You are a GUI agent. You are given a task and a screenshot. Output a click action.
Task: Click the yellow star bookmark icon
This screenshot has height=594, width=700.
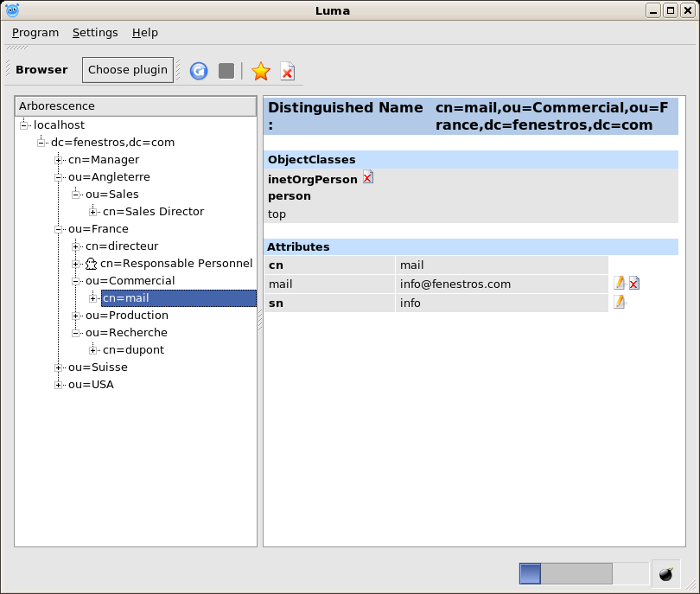click(x=261, y=71)
